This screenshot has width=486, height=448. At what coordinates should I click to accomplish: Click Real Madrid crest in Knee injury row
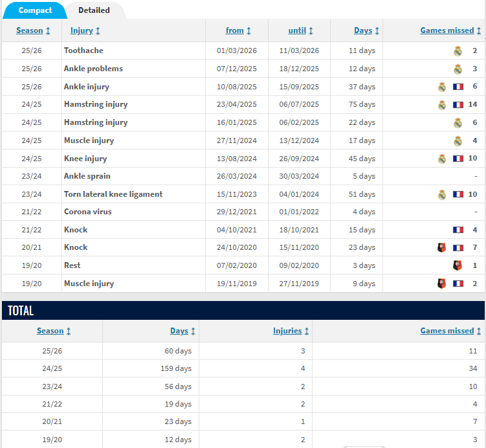click(442, 159)
